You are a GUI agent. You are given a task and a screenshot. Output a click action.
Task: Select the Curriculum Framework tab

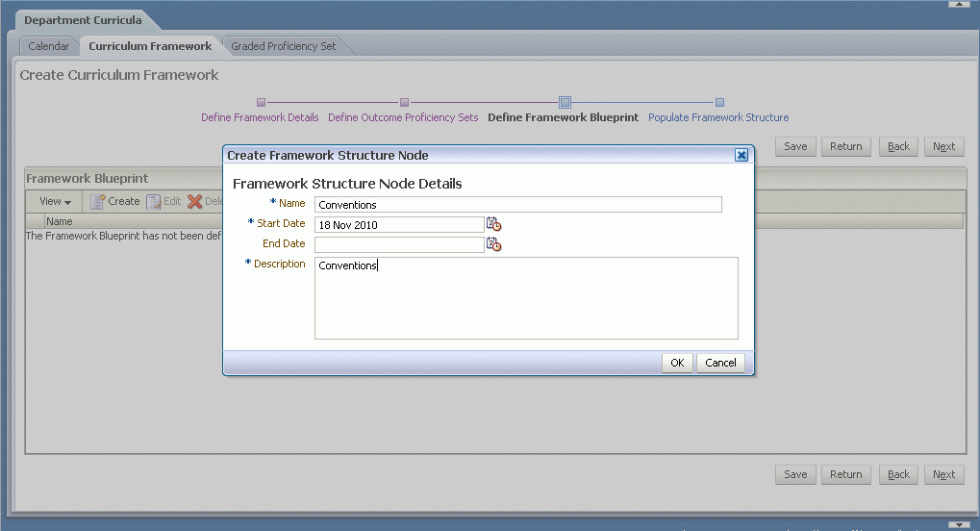tap(150, 45)
